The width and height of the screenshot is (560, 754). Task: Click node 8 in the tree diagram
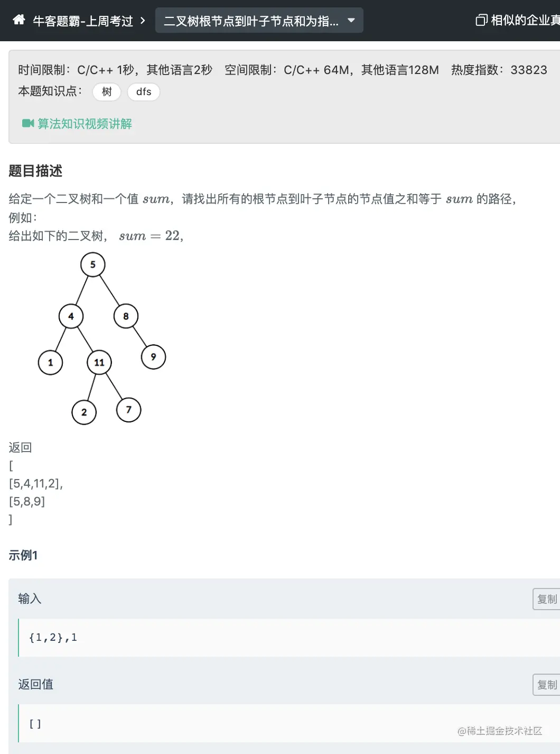click(x=126, y=316)
